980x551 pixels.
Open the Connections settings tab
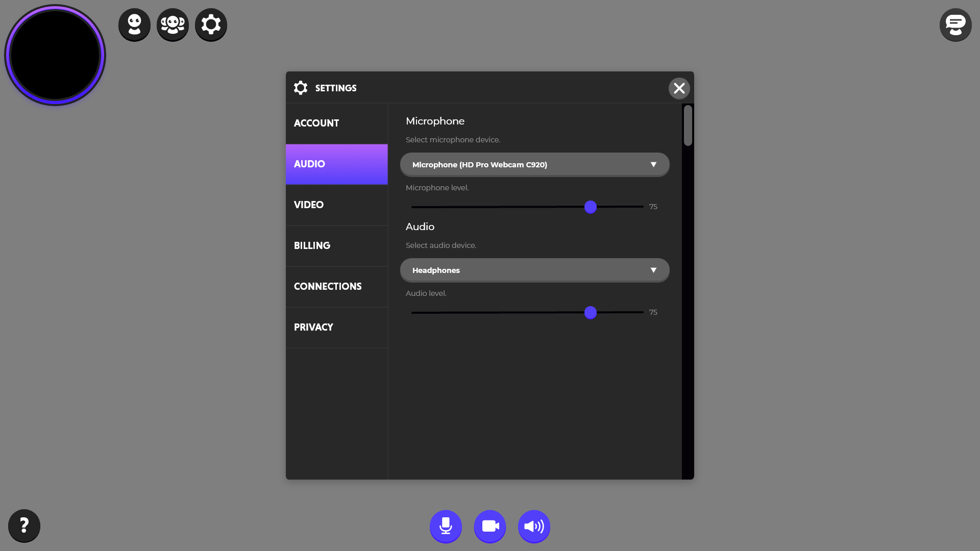coord(337,287)
